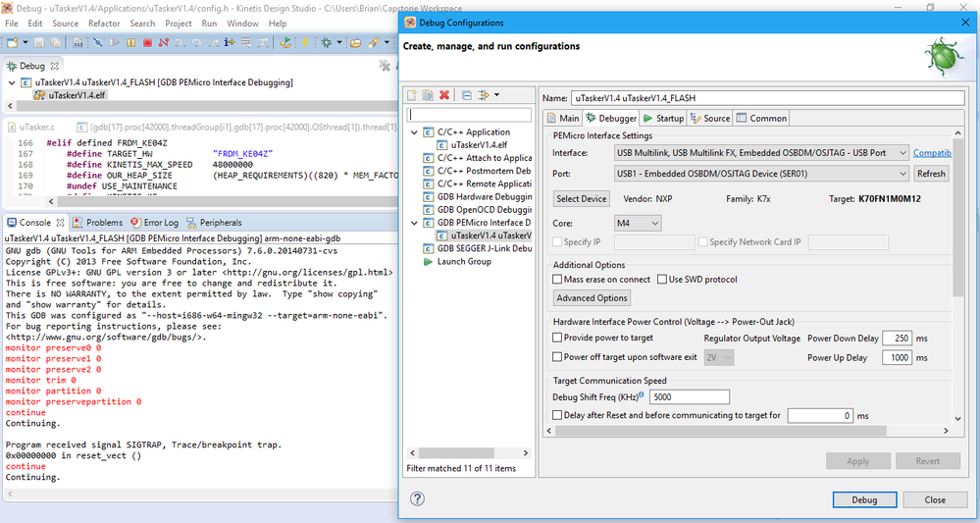Viewport: 980px width, 523px height.
Task: Click the Save All icon in toolbar
Action: tap(56, 42)
